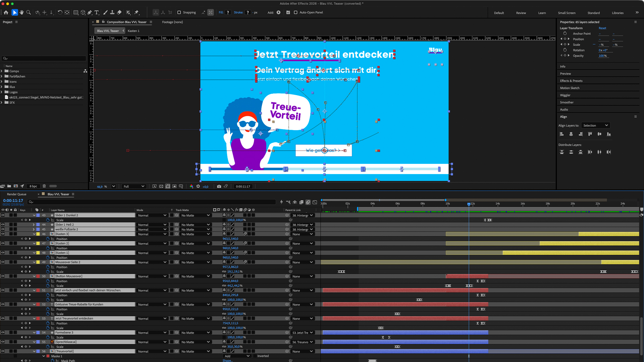Open the Fill color swatch

click(228, 12)
